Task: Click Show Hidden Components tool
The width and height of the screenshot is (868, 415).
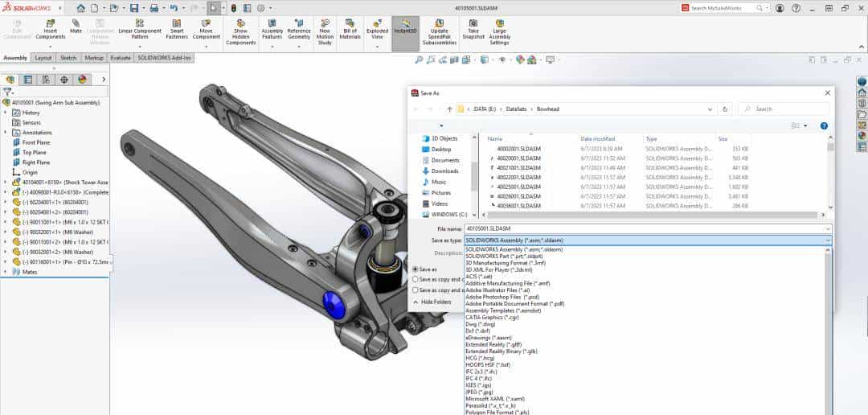Action: [x=241, y=33]
